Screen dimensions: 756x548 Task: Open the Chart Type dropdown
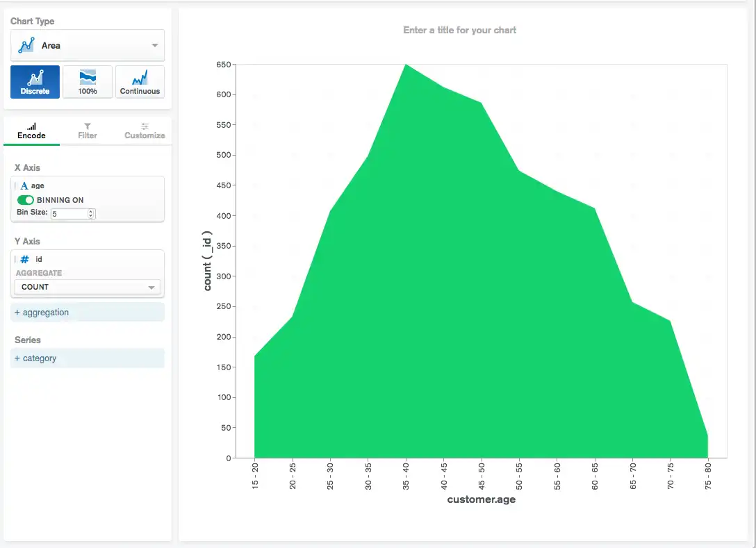tap(87, 45)
